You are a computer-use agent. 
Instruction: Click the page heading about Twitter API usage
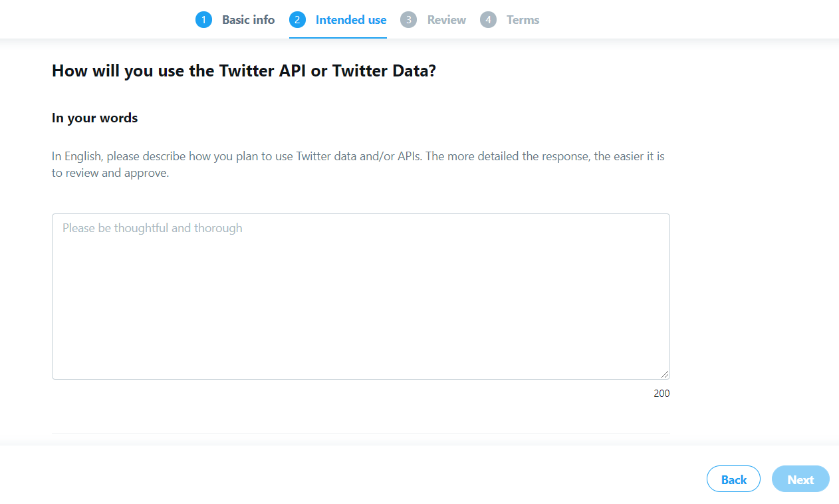[243, 70]
